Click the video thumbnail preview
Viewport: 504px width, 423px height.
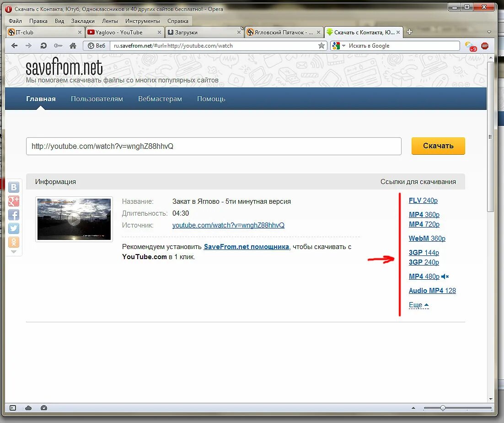click(74, 219)
